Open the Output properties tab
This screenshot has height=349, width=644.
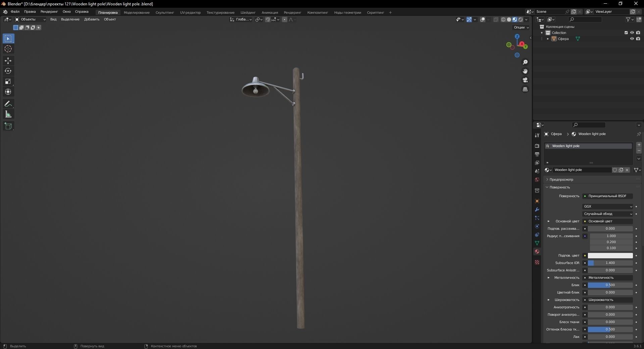point(537,154)
